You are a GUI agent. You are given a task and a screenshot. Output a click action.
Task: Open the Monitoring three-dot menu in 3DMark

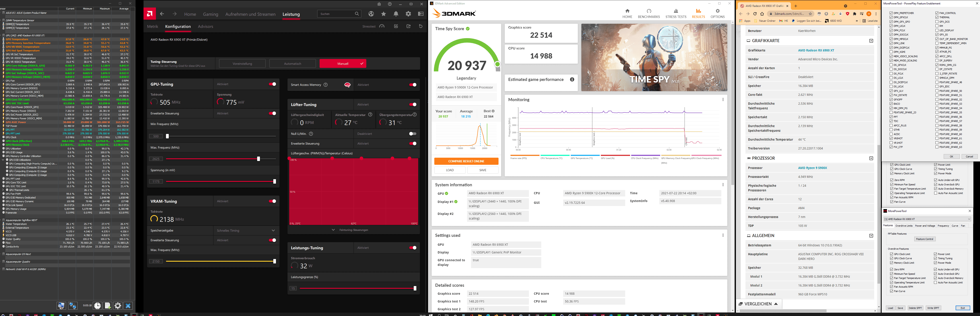pos(723,100)
